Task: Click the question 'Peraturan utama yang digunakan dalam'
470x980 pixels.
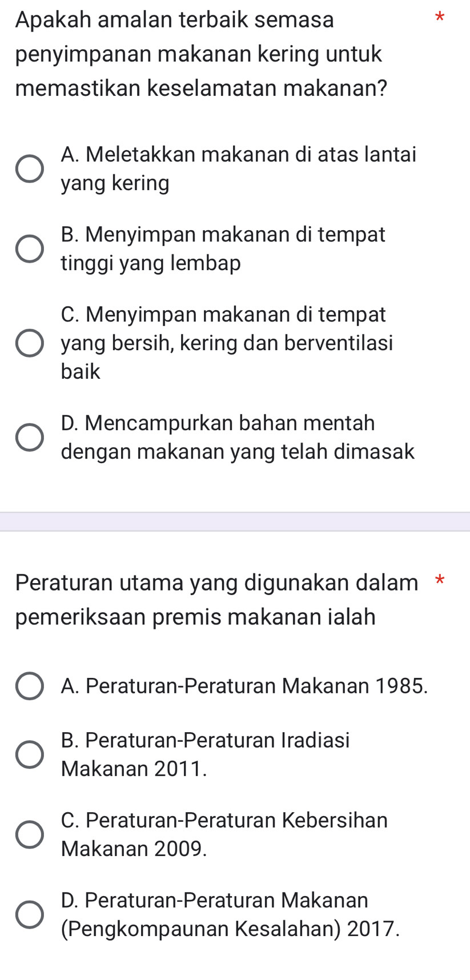Action: pos(217,583)
